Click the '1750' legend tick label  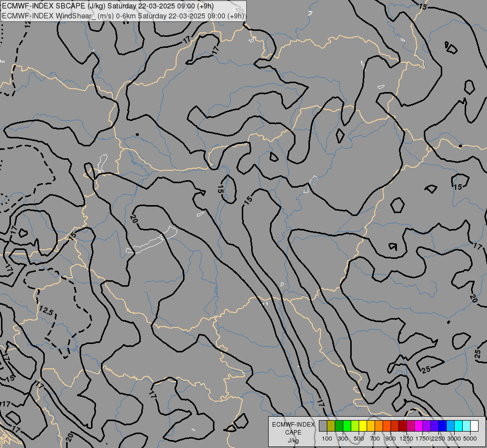pyautogui.click(x=422, y=439)
